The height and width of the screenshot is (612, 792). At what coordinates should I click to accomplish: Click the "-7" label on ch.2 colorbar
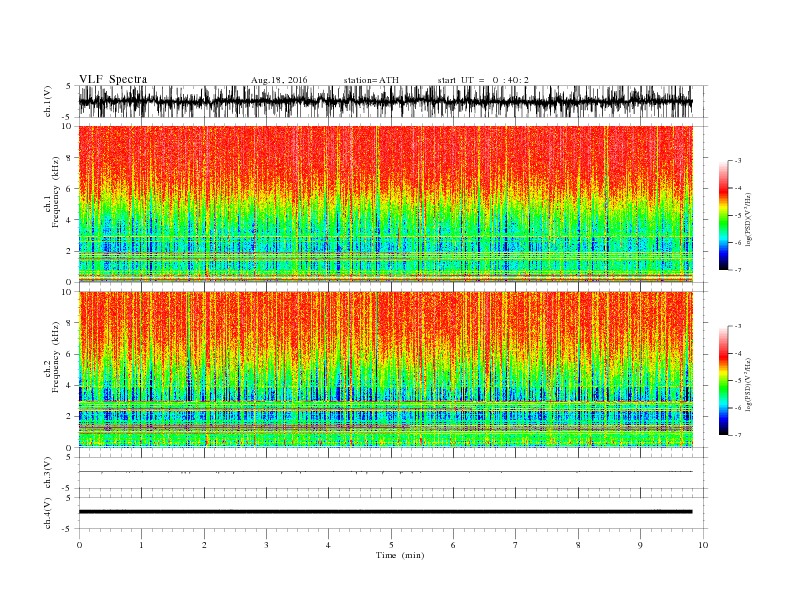tap(738, 435)
